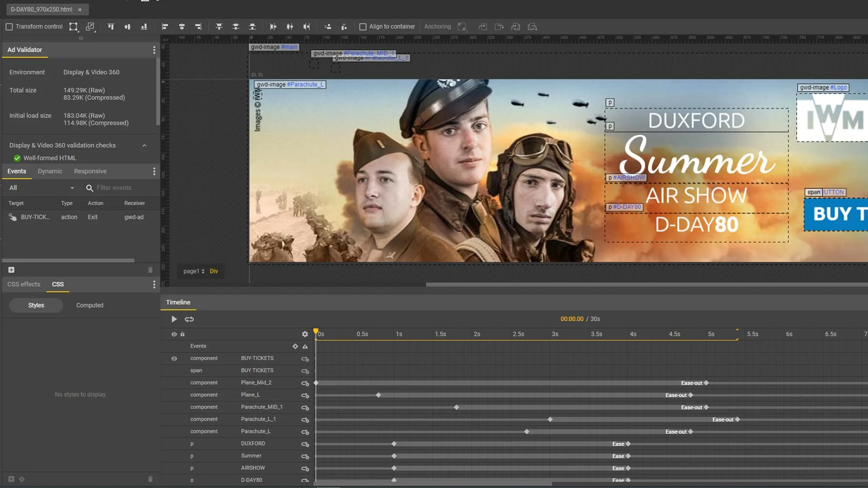Open the All events filter dropdown
This screenshot has height=488, width=868.
tap(42, 188)
